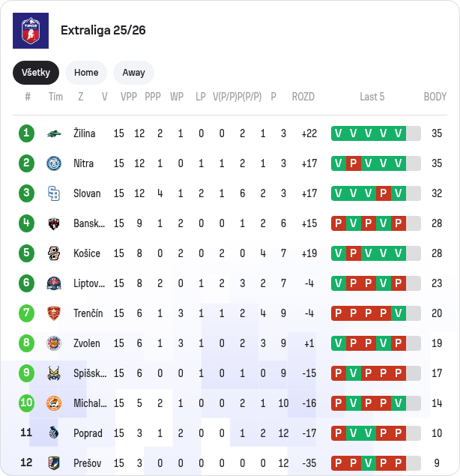Click the Trenčín team logo

[x=54, y=313]
